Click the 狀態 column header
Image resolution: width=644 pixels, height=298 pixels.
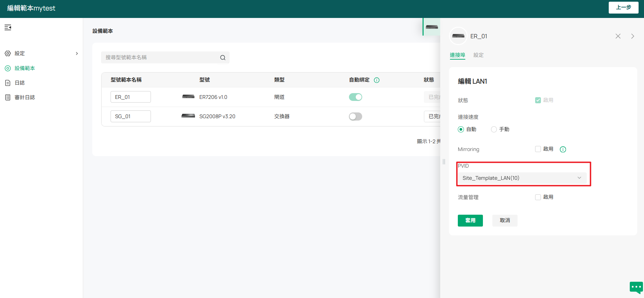pyautogui.click(x=429, y=80)
